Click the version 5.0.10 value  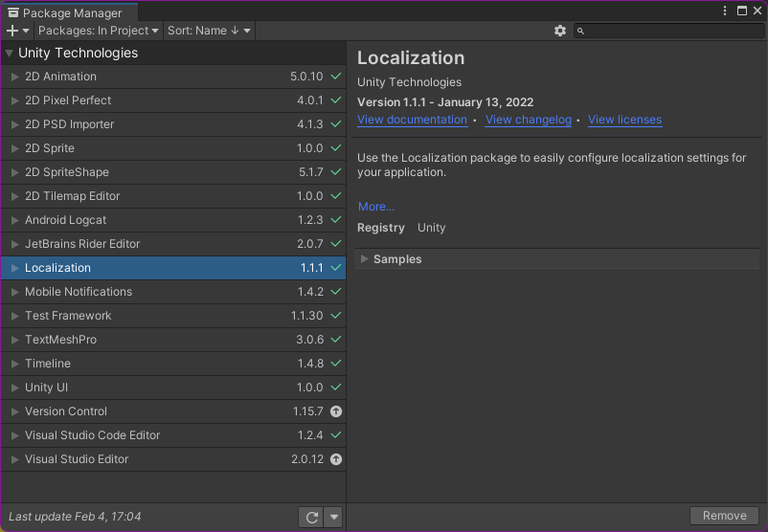[306, 77]
